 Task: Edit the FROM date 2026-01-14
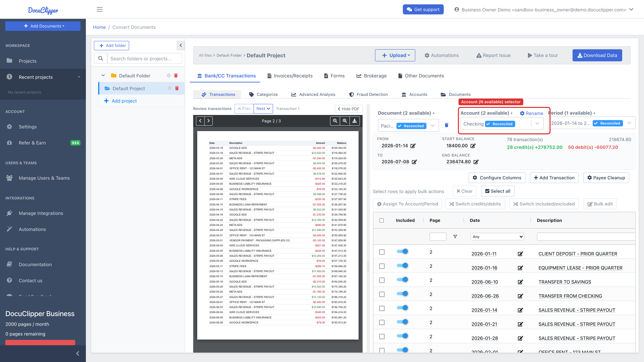413,146
